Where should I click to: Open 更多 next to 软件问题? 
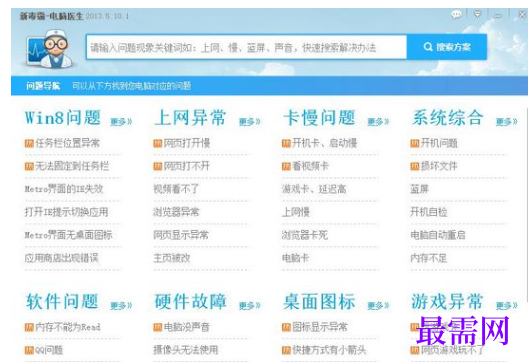[x=121, y=305]
